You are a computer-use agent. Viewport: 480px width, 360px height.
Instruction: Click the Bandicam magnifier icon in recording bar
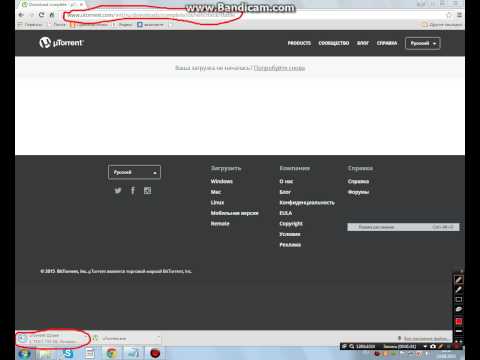point(352,346)
